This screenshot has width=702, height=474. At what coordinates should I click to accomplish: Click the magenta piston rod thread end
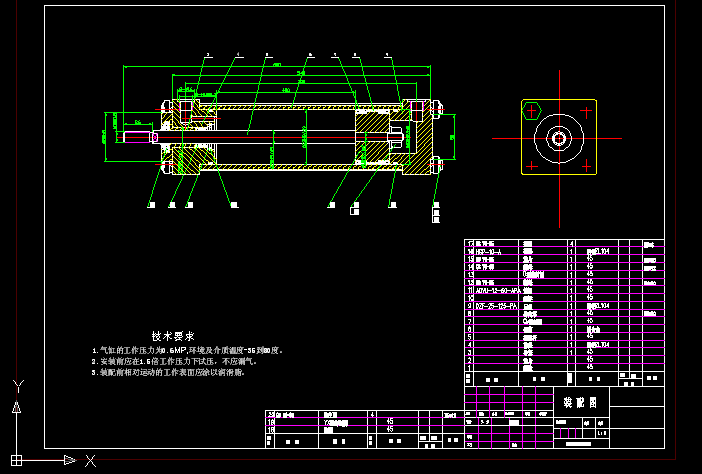(138, 137)
